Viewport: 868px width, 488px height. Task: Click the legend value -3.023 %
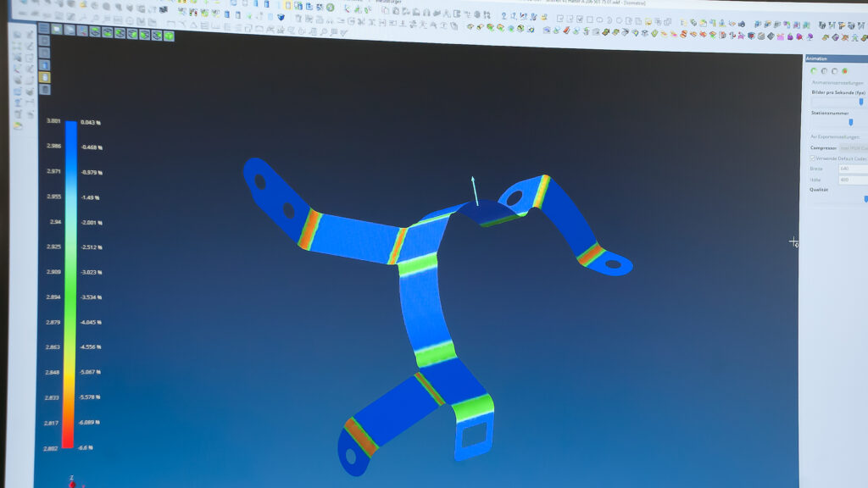coord(92,272)
